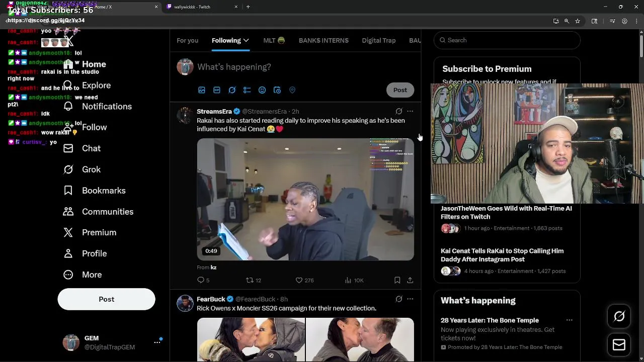Open Profile in the sidebar
This screenshot has height=362, width=644.
(x=85, y=253)
